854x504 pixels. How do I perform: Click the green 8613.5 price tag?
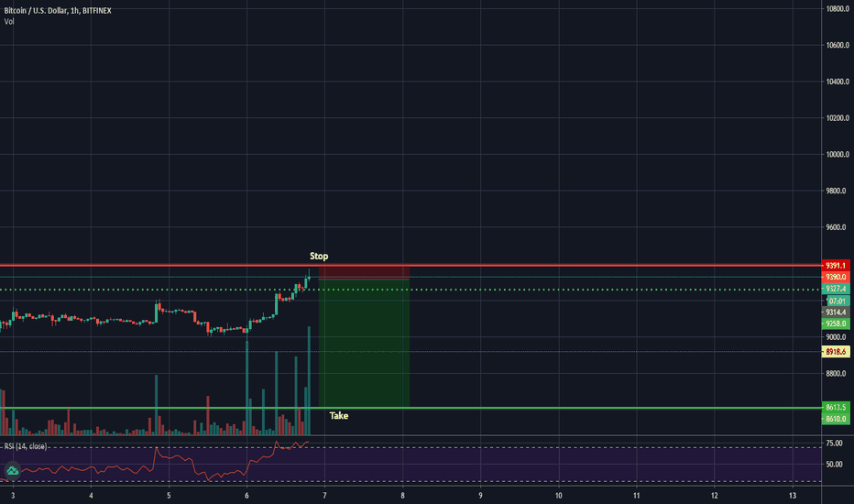click(836, 407)
